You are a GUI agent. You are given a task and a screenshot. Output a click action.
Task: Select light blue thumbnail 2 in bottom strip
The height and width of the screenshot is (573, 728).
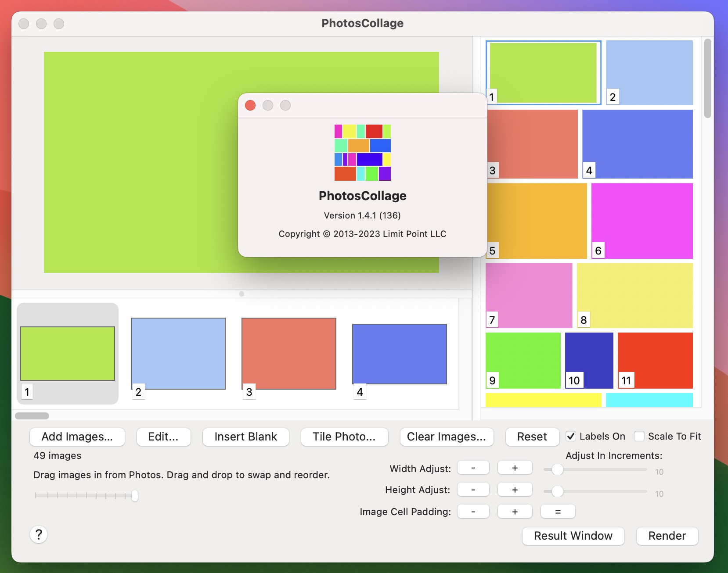pos(178,354)
